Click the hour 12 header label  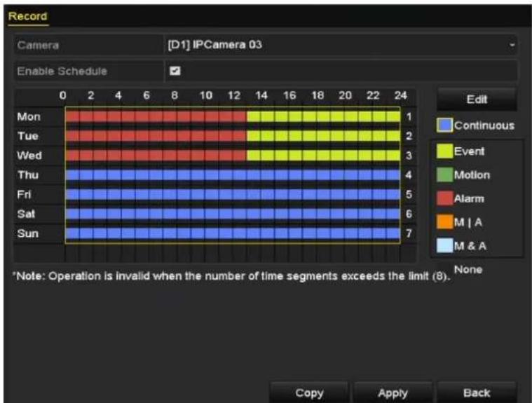pos(234,95)
